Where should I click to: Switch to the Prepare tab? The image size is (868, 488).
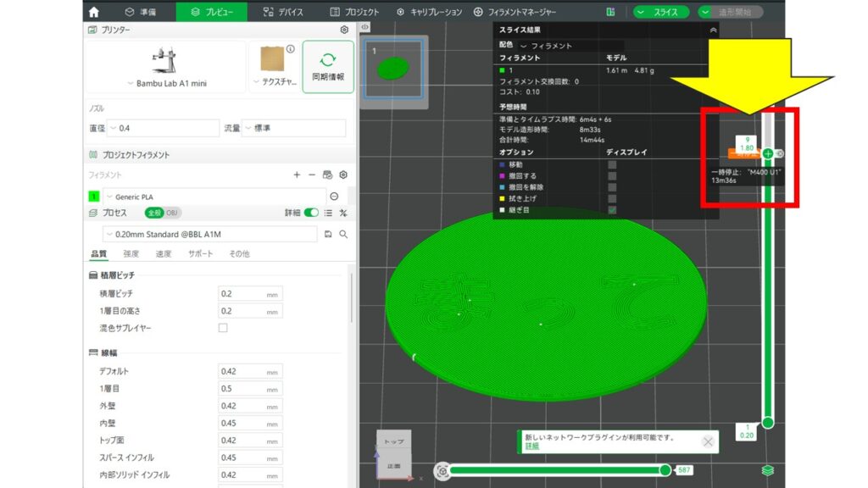pos(141,12)
